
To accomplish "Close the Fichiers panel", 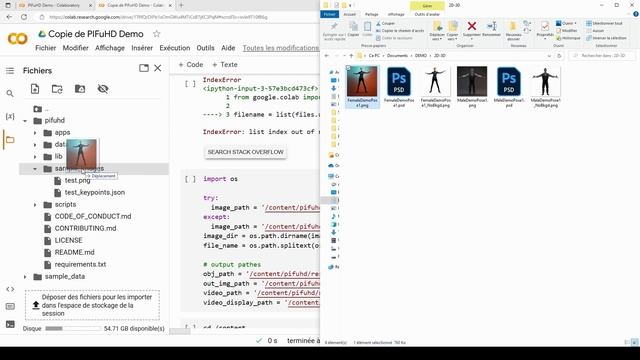I will coord(158,68).
